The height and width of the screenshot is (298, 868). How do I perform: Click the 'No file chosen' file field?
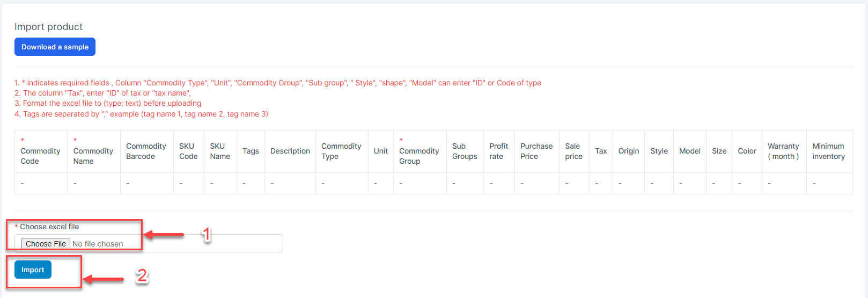tap(98, 244)
